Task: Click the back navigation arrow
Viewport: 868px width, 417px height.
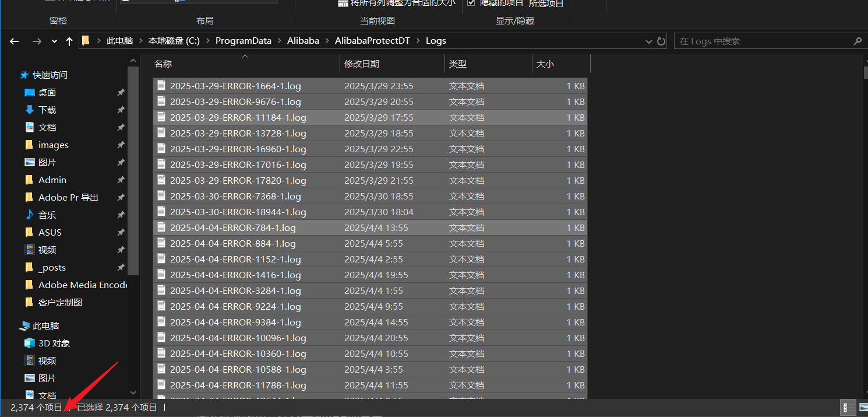Action: pyautogui.click(x=15, y=41)
